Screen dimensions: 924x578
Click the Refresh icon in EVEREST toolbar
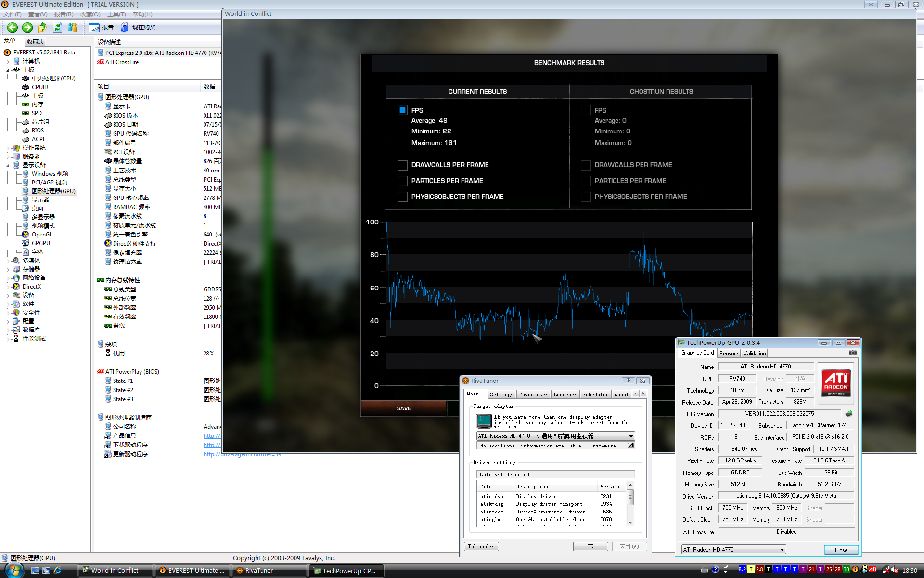(57, 27)
